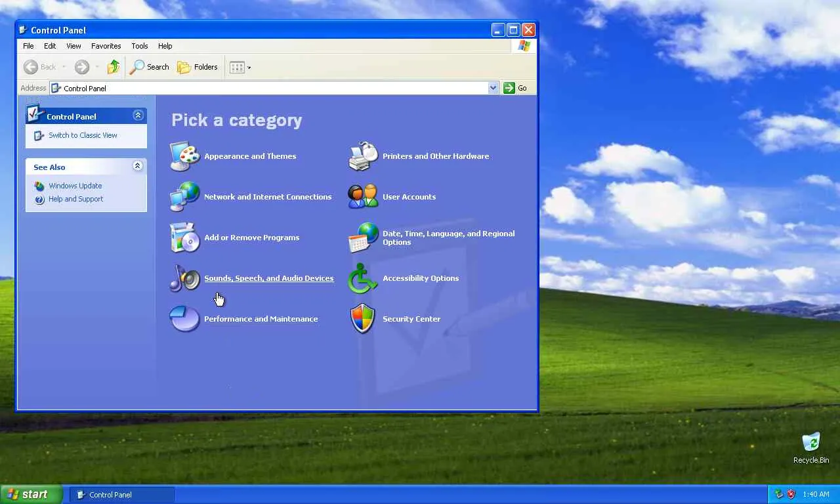Open the Help menu
The width and height of the screenshot is (840, 504).
pyautogui.click(x=165, y=46)
